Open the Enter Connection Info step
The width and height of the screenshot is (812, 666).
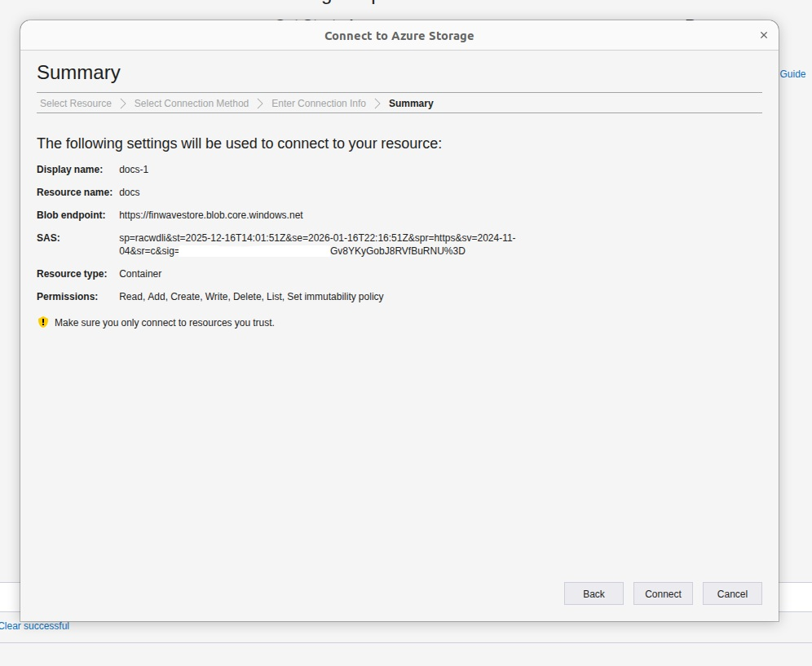click(x=319, y=103)
